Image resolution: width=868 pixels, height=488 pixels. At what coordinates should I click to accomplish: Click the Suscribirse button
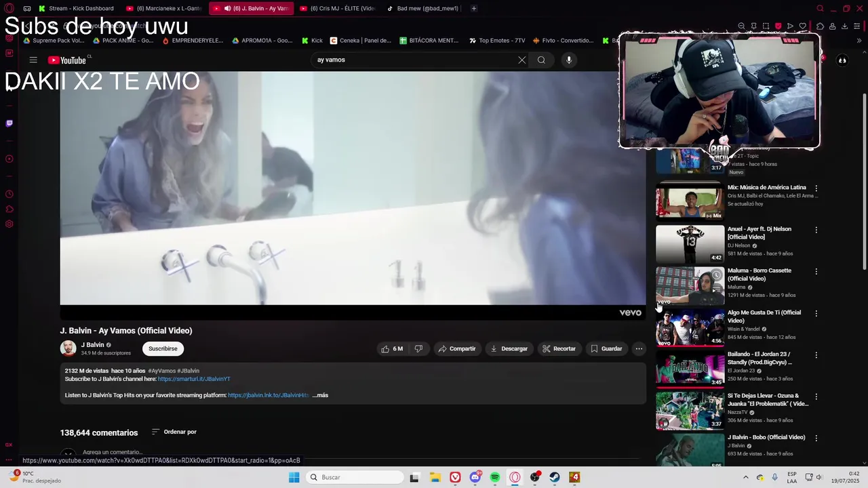(163, 348)
